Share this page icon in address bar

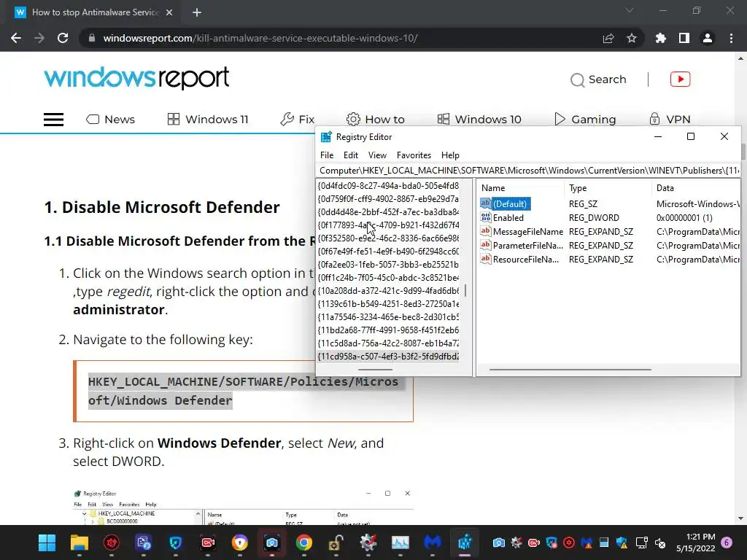pyautogui.click(x=608, y=38)
